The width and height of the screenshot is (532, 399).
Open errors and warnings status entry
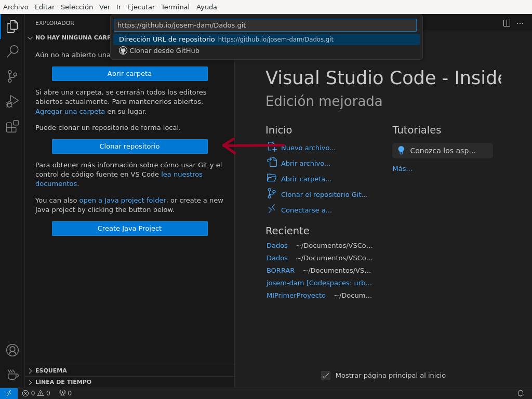[36, 393]
